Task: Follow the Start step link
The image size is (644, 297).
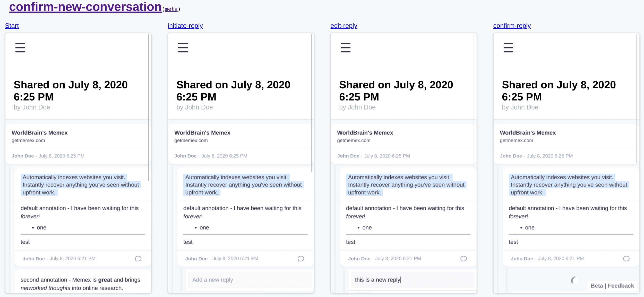Action: (12, 26)
